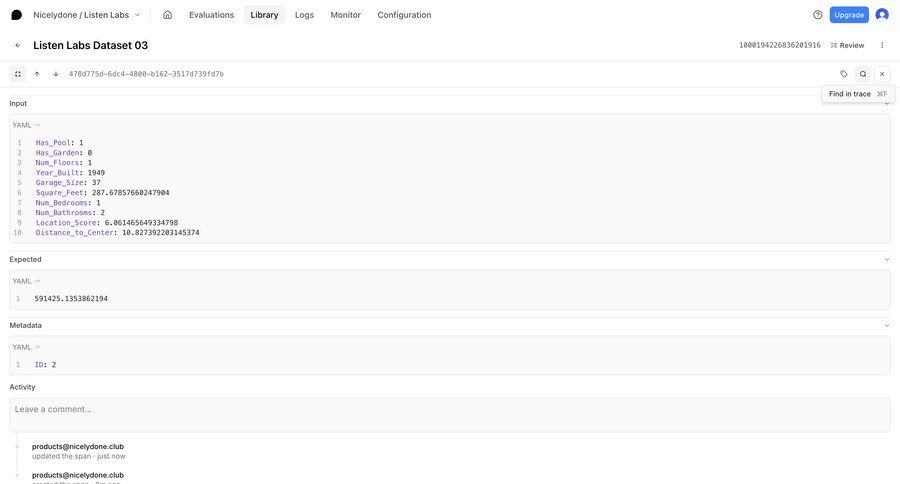Click the Find in trace tooltip
Screen dimensions: 900x484
click(x=858, y=94)
